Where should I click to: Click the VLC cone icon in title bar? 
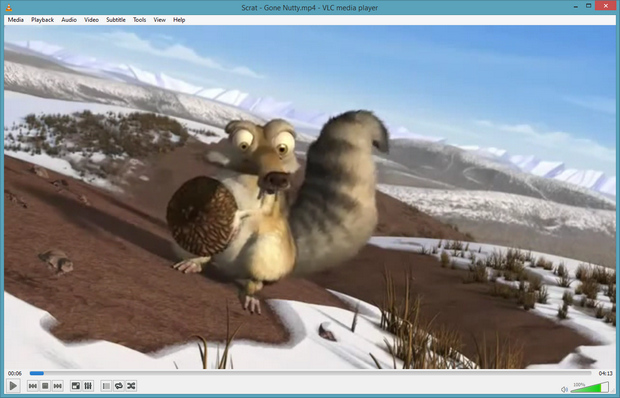(x=8, y=8)
